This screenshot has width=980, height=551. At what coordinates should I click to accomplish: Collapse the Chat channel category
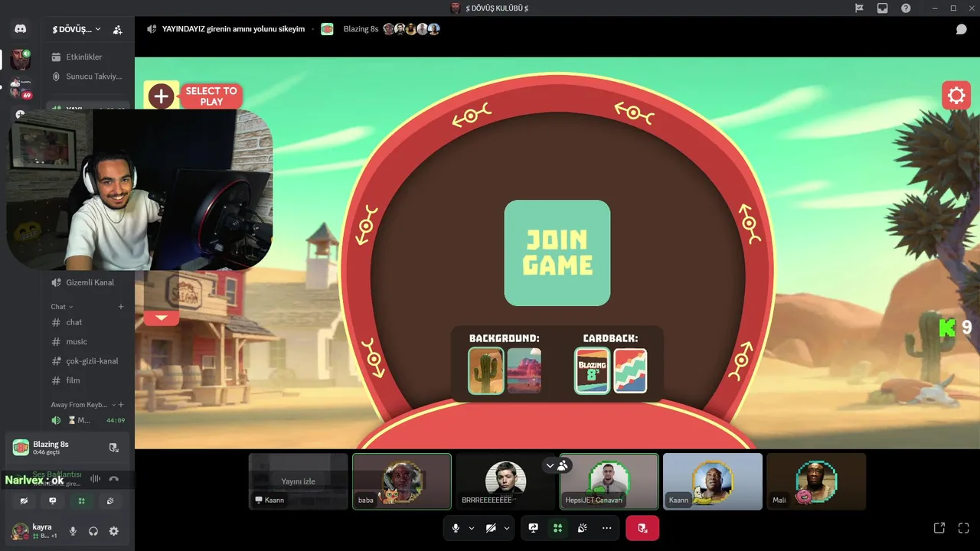pos(62,307)
